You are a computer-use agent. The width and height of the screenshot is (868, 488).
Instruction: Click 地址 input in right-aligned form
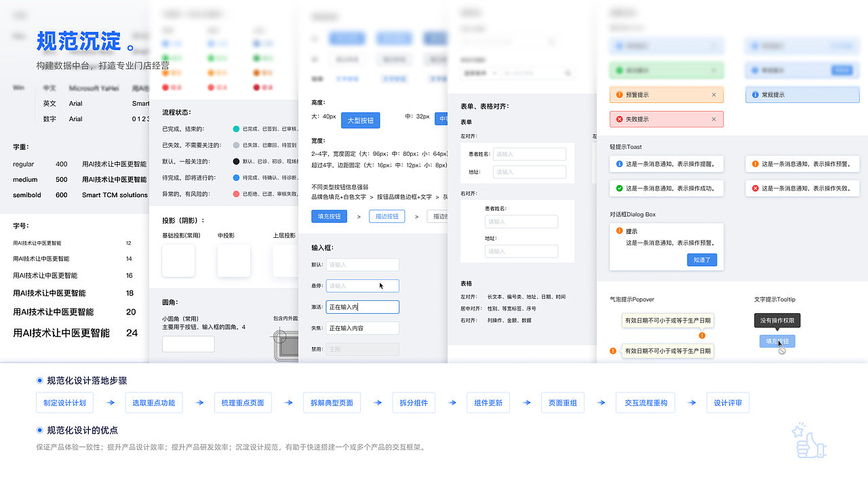pos(521,251)
